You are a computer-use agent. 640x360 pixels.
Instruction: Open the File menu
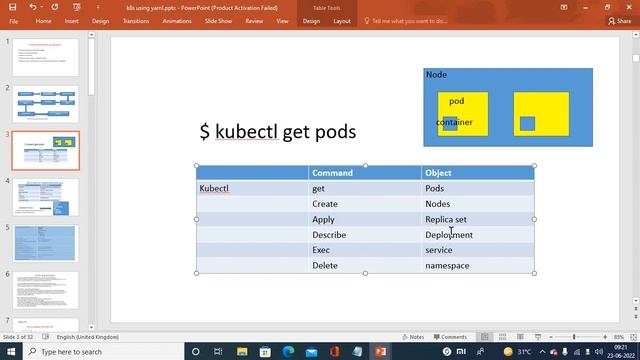(13, 21)
